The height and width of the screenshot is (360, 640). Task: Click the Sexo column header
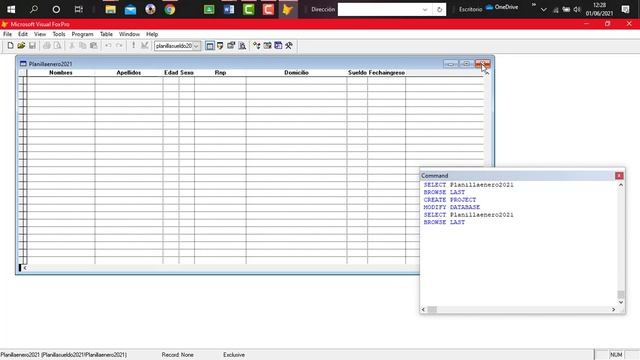click(x=187, y=73)
